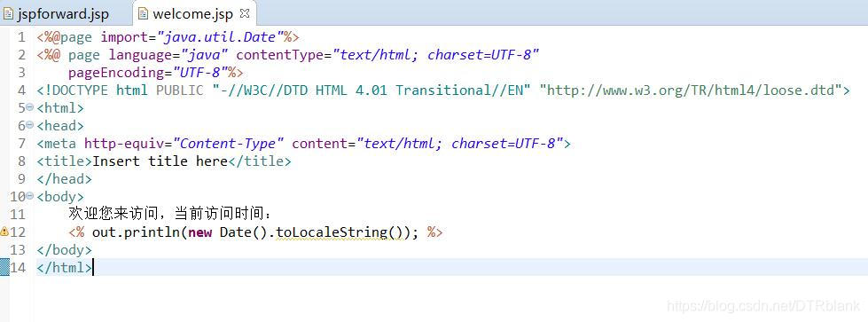Collapse the html tag fold marker
The image size is (868, 322).
click(30, 107)
